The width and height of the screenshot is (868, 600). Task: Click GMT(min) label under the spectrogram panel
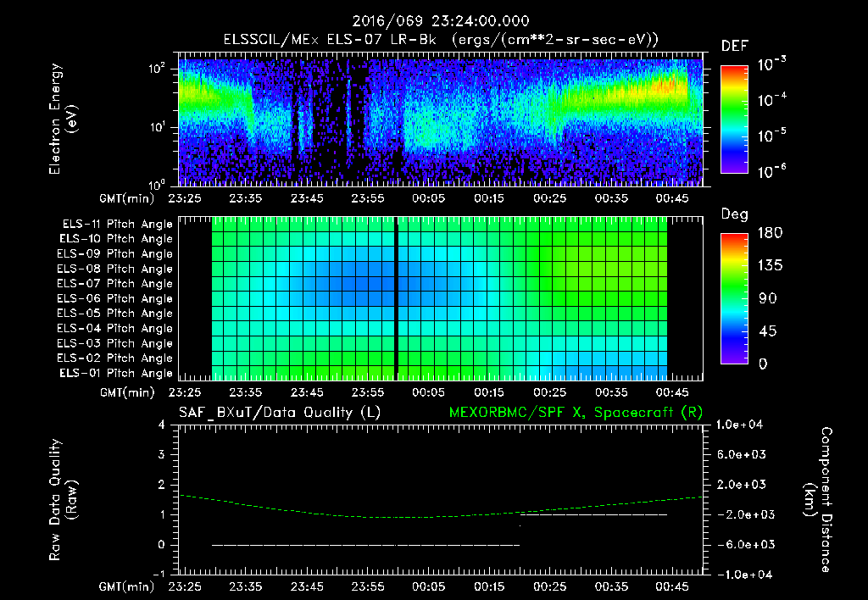tap(127, 198)
